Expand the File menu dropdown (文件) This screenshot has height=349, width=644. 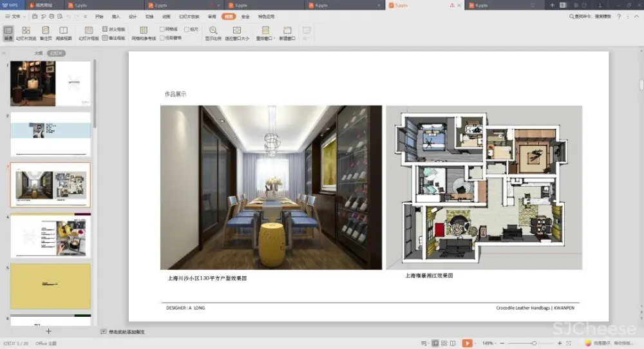coord(15,17)
